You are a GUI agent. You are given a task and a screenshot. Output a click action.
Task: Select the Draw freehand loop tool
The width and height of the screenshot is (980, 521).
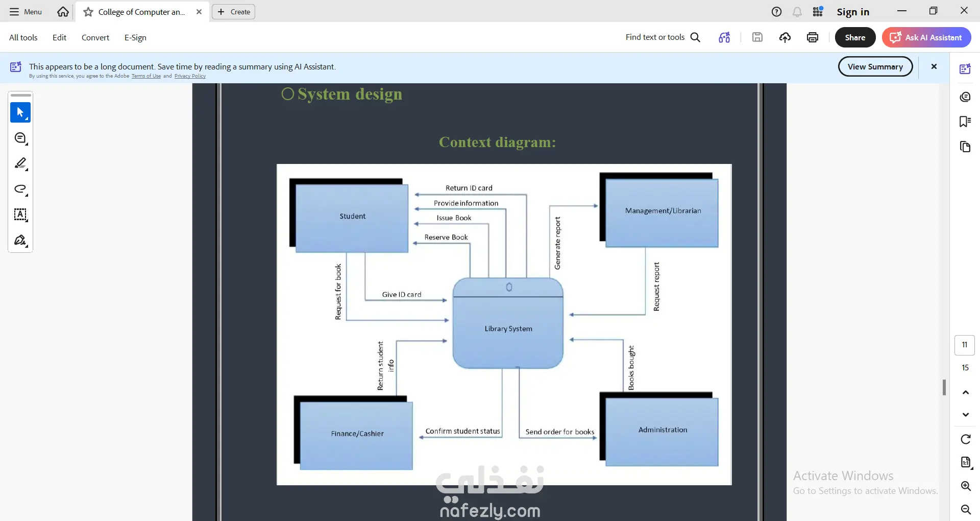pos(20,189)
